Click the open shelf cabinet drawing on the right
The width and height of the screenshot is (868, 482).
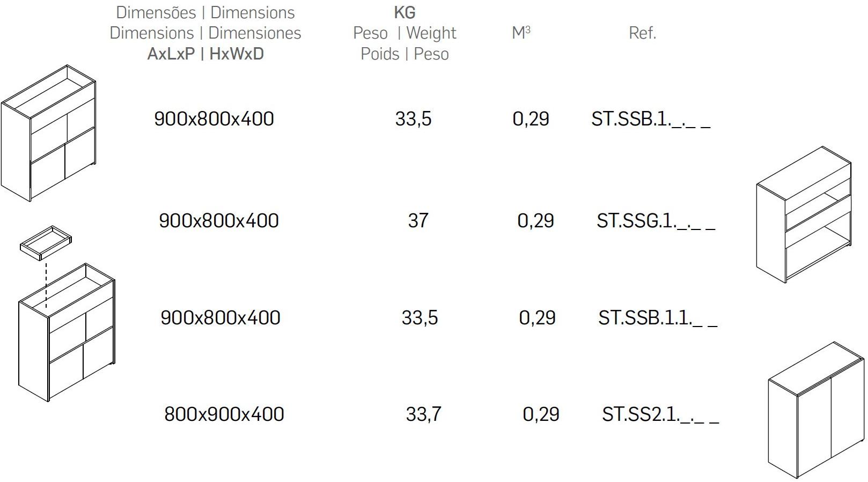[803, 214]
